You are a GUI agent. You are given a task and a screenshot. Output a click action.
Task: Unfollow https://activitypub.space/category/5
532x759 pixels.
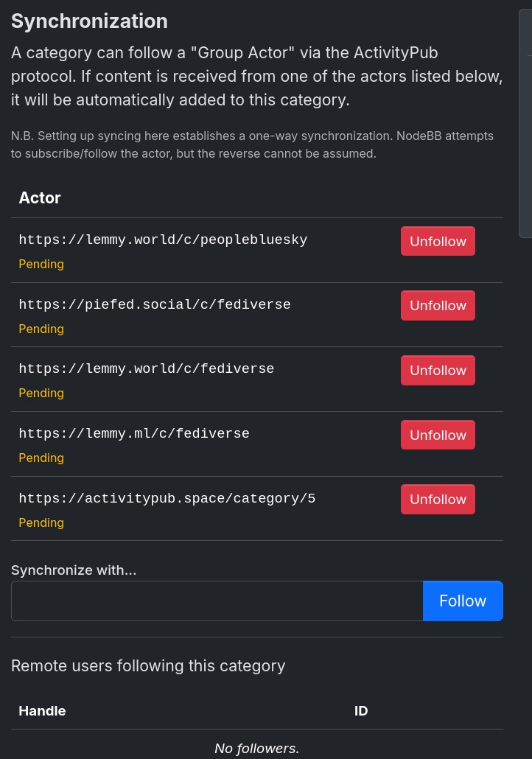(438, 499)
